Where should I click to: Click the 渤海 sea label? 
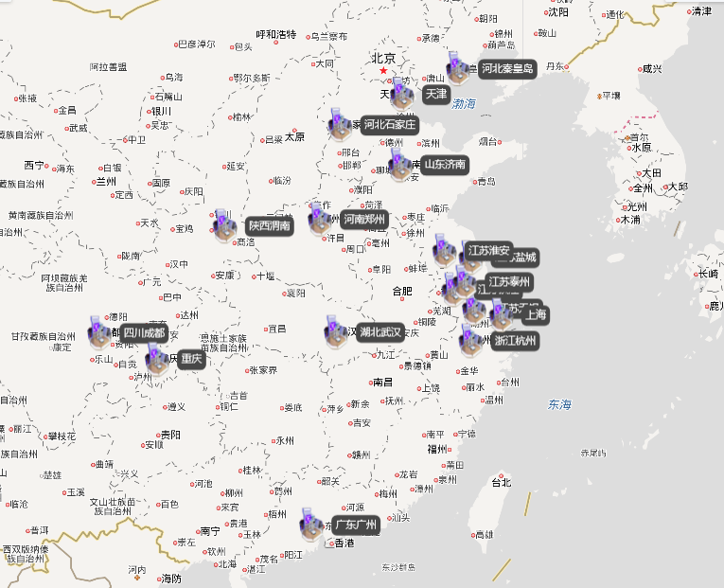click(463, 103)
